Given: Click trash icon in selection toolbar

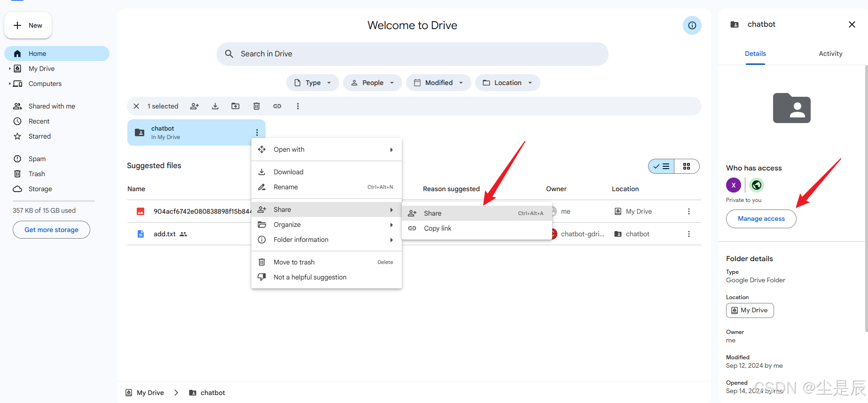Looking at the screenshot, I should pyautogui.click(x=257, y=106).
